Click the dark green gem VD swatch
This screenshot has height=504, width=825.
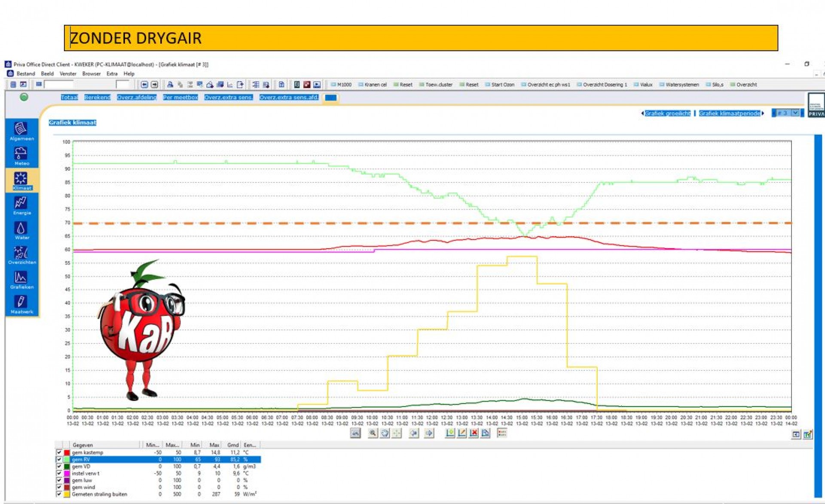click(x=67, y=466)
